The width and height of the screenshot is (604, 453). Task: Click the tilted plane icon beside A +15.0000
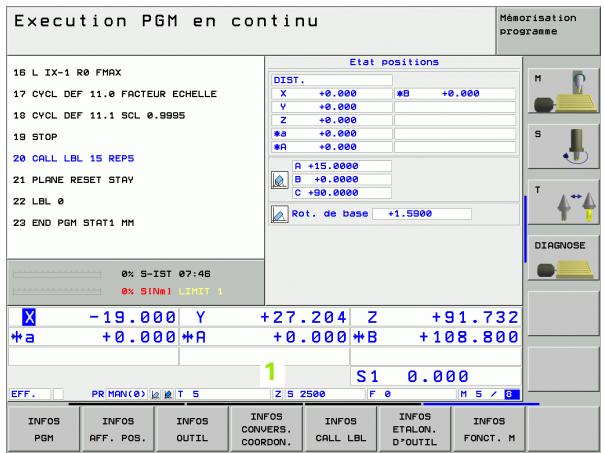(280, 180)
